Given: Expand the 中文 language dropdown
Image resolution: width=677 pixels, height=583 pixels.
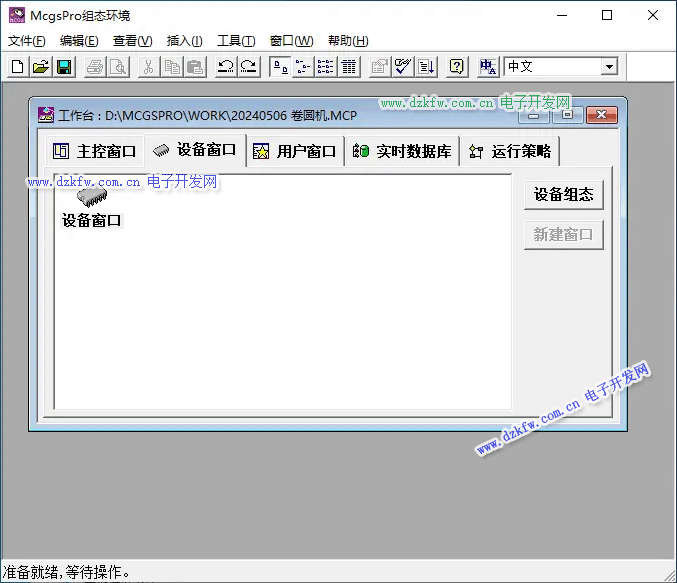Looking at the screenshot, I should (x=609, y=67).
